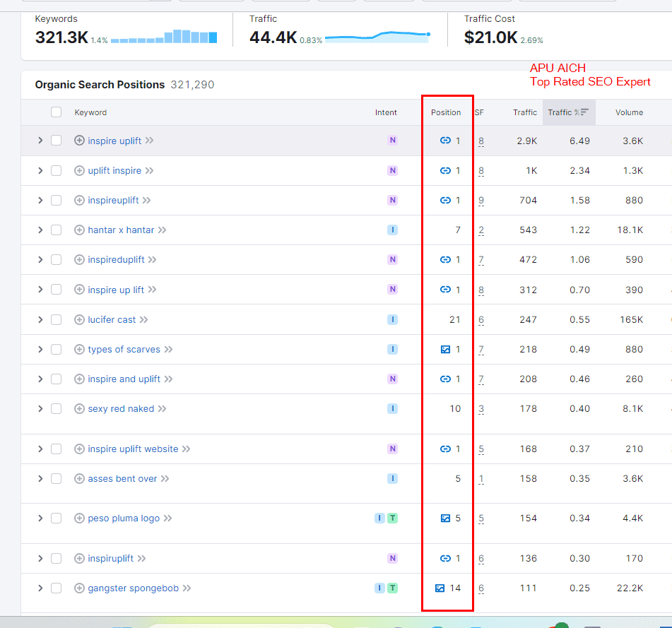The image size is (672, 628).
Task: Check the box for 'inspireuplift' row
Action: point(57,200)
